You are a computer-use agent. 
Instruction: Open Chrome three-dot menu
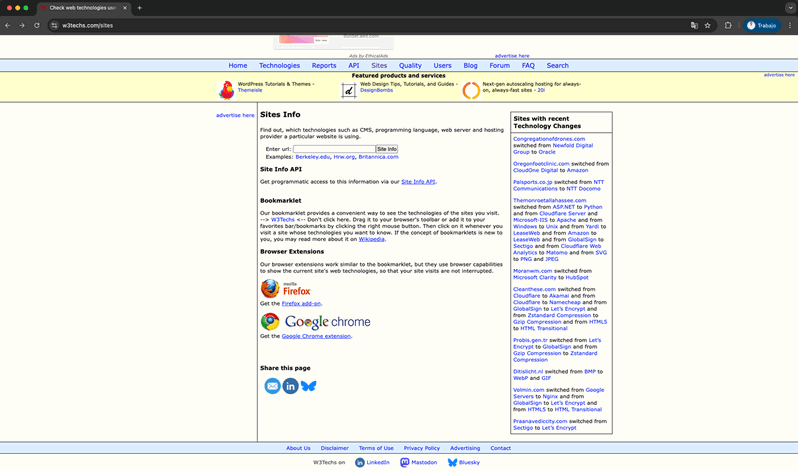coord(790,25)
